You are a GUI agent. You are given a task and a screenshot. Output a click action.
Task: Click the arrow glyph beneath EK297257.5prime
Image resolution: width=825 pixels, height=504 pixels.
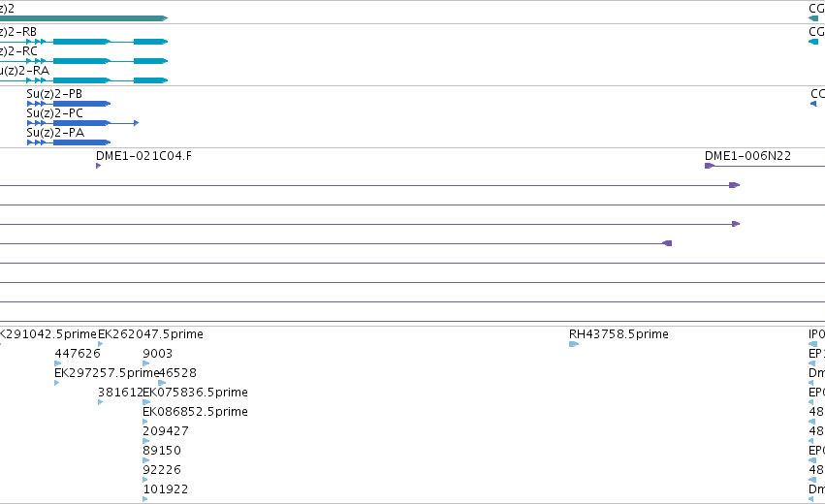pos(57,383)
